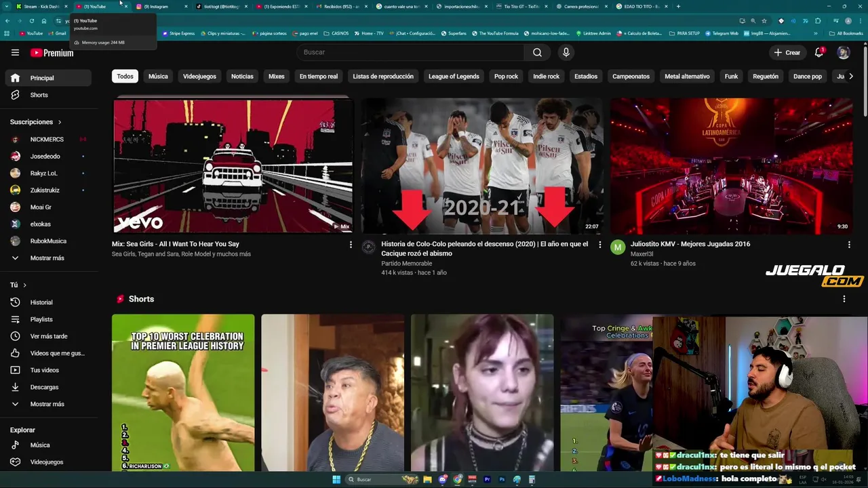Open Juliostito KMV - Mejores Jugadas title
This screenshot has width=868, height=488.
pos(690,244)
